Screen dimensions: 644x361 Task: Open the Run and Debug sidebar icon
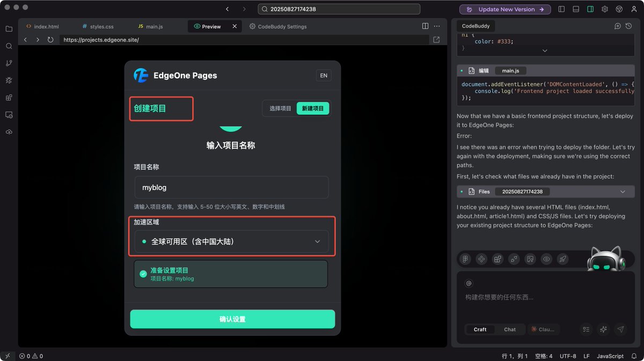pos(9,80)
